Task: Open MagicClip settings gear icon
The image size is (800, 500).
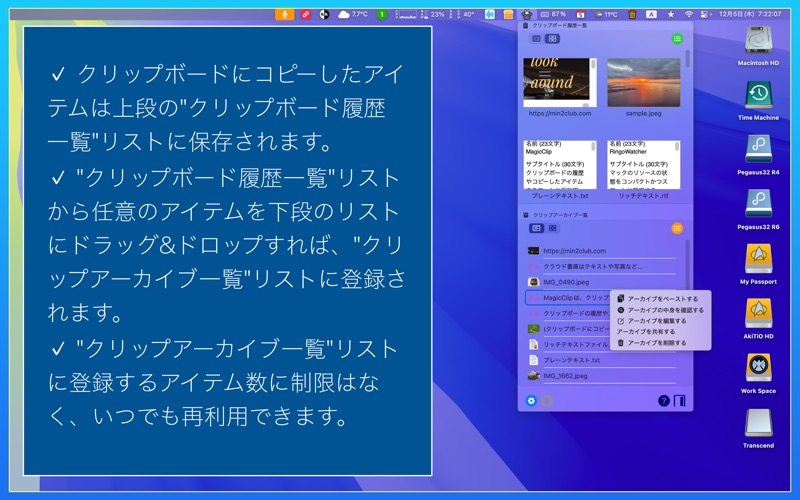Action: [531, 401]
